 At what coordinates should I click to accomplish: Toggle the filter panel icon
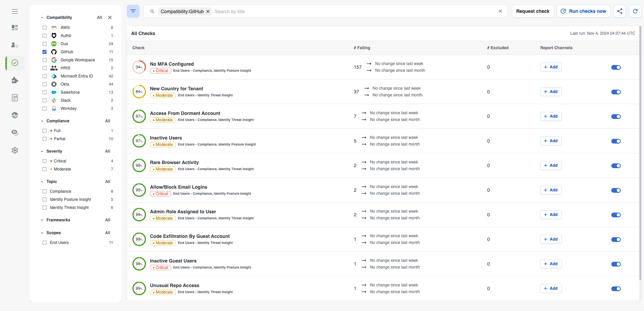133,11
